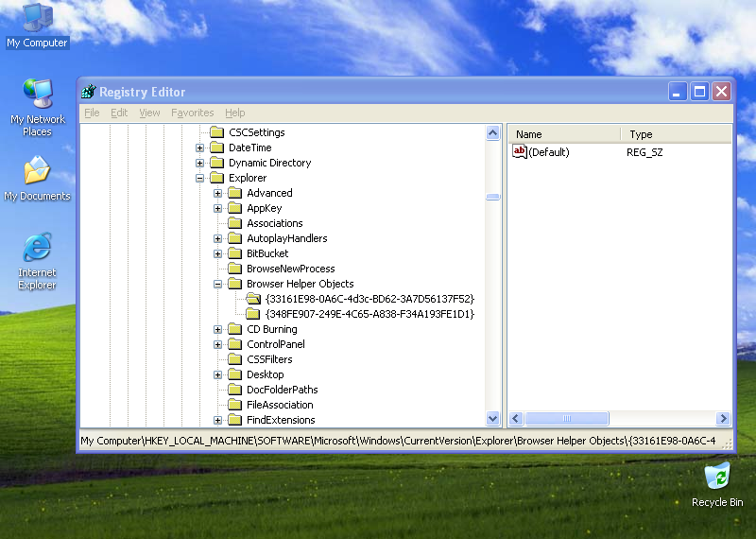Expand the FindExtensions key
The width and height of the screenshot is (756, 539).
point(218,420)
